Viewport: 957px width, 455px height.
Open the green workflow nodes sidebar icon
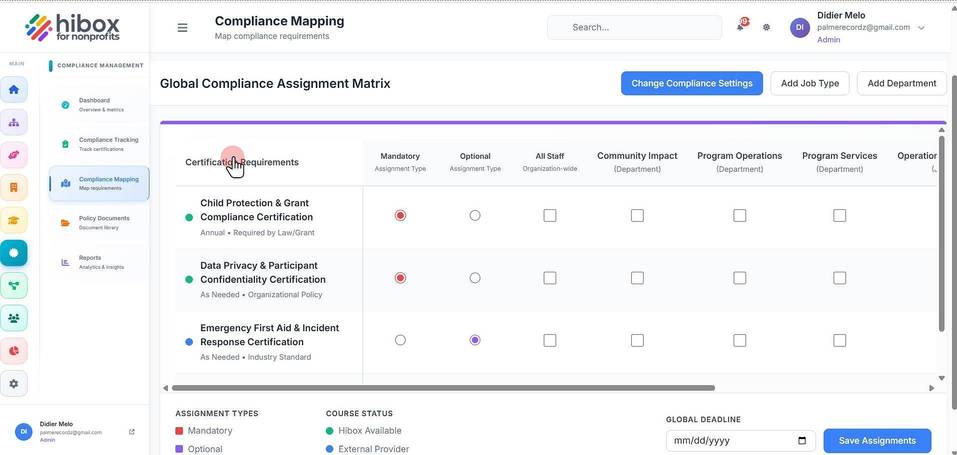click(13, 285)
